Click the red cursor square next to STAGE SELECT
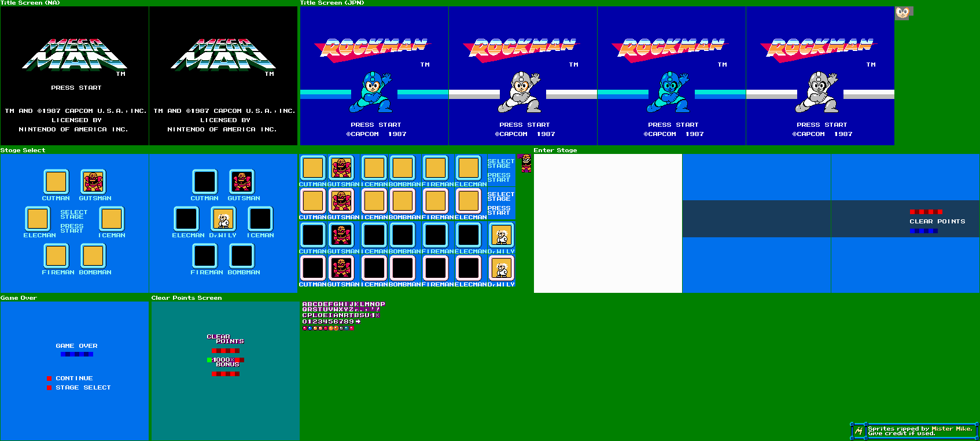The image size is (980, 441). tap(49, 388)
